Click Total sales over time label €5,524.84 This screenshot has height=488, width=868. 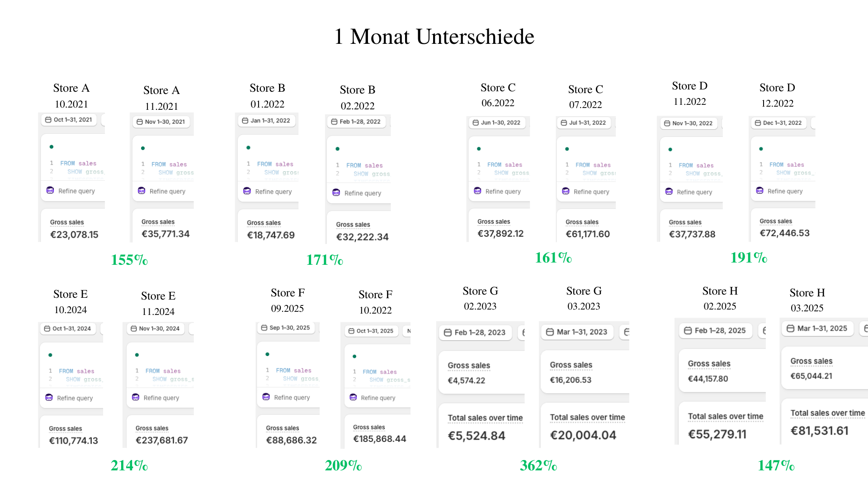click(x=485, y=418)
